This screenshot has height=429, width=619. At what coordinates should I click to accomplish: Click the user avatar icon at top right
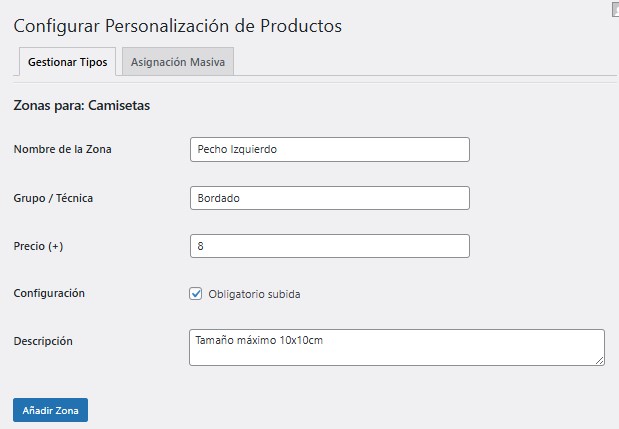coord(613,7)
